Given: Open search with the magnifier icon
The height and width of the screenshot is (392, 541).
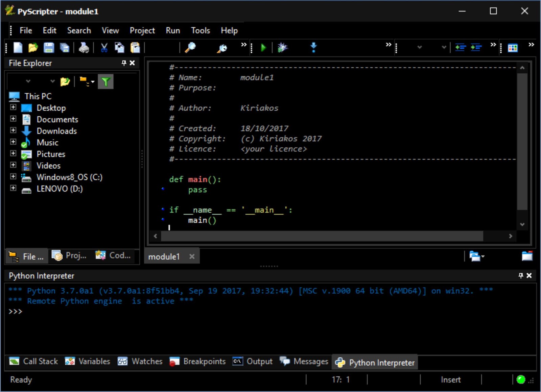Looking at the screenshot, I should click(x=190, y=48).
